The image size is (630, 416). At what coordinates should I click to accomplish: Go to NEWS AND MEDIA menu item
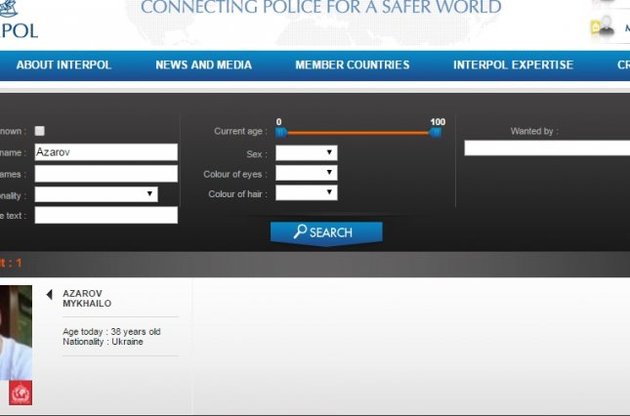[203, 65]
